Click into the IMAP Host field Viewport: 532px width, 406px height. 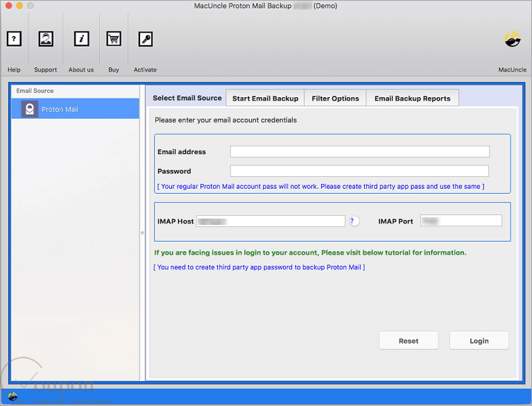(271, 221)
